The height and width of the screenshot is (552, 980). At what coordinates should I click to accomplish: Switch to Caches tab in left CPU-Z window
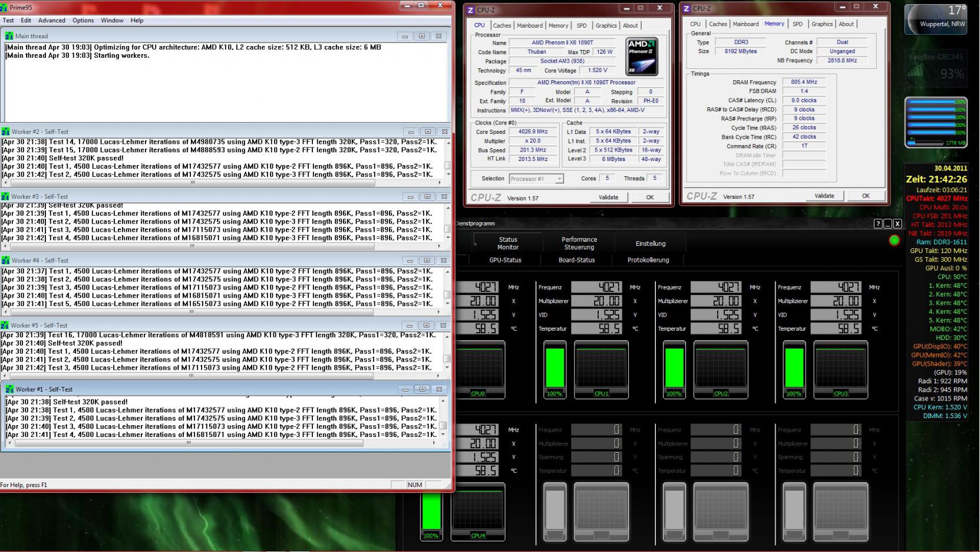tap(502, 25)
